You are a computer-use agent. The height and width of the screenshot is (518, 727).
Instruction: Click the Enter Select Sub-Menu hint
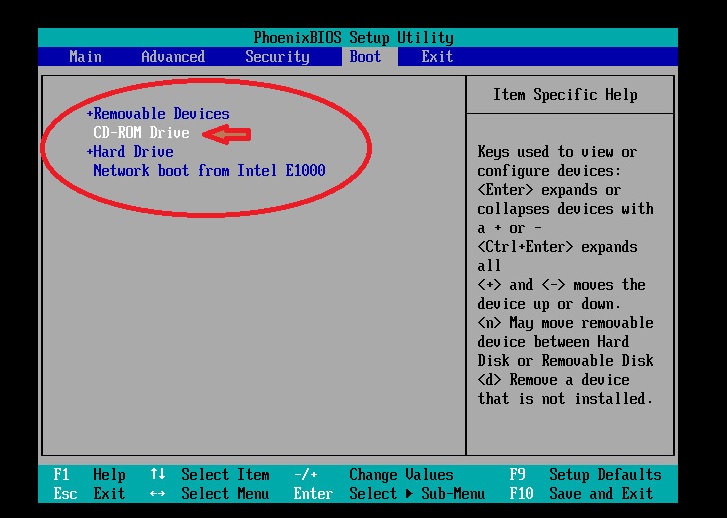(x=389, y=493)
